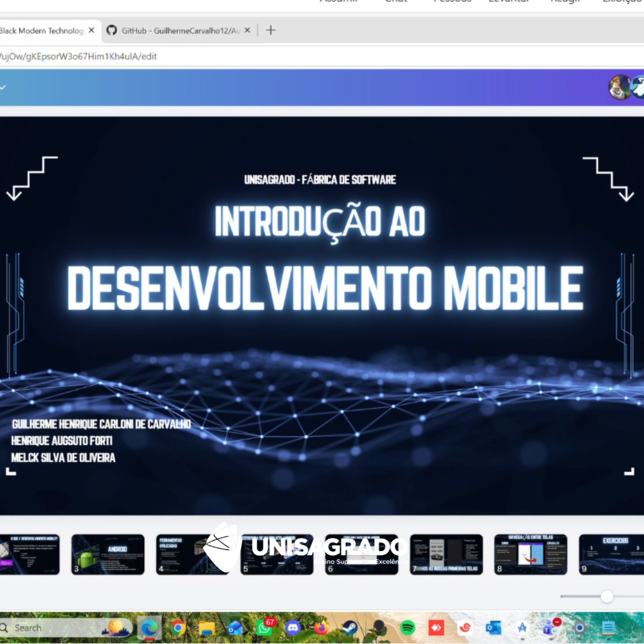This screenshot has height=644, width=644.
Task: Open slide 7 primeiras telas thumbnail
Action: click(446, 555)
